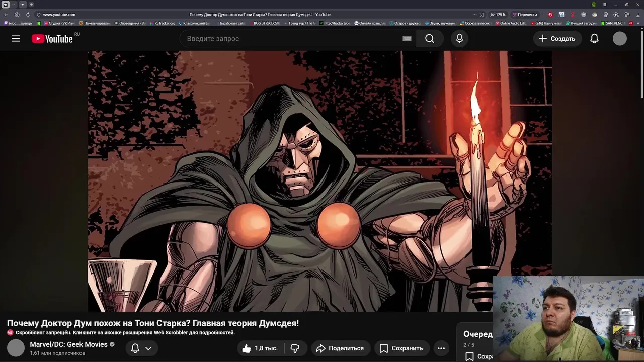Open the hackertyper bookmark
This screenshot has height=362, width=644.
pyautogui.click(x=335, y=23)
